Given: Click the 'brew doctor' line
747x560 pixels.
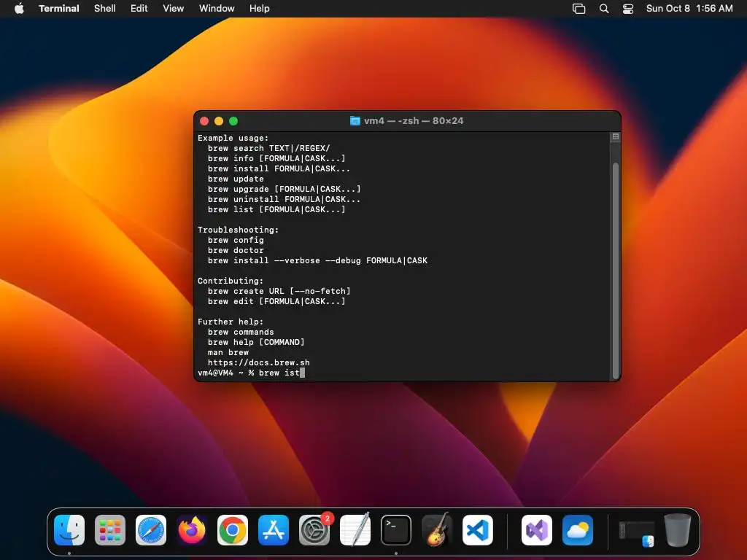Looking at the screenshot, I should pos(236,251).
